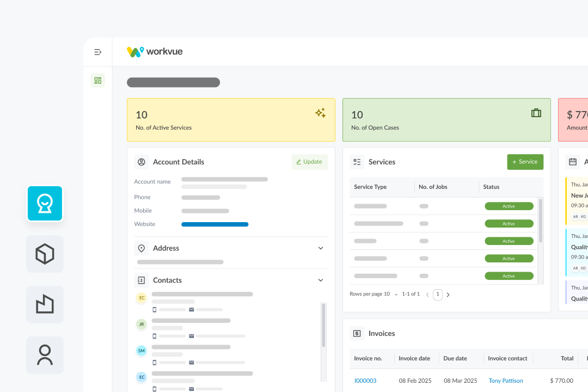Open invoice I000003

click(x=365, y=381)
